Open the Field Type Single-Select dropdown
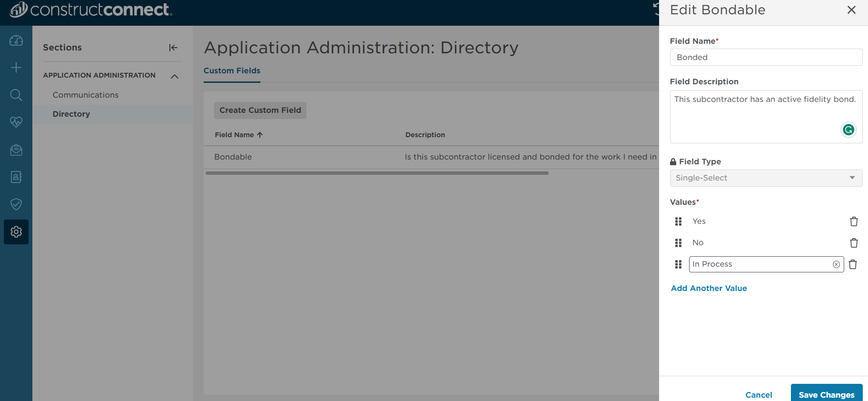868x401 pixels. (x=766, y=178)
